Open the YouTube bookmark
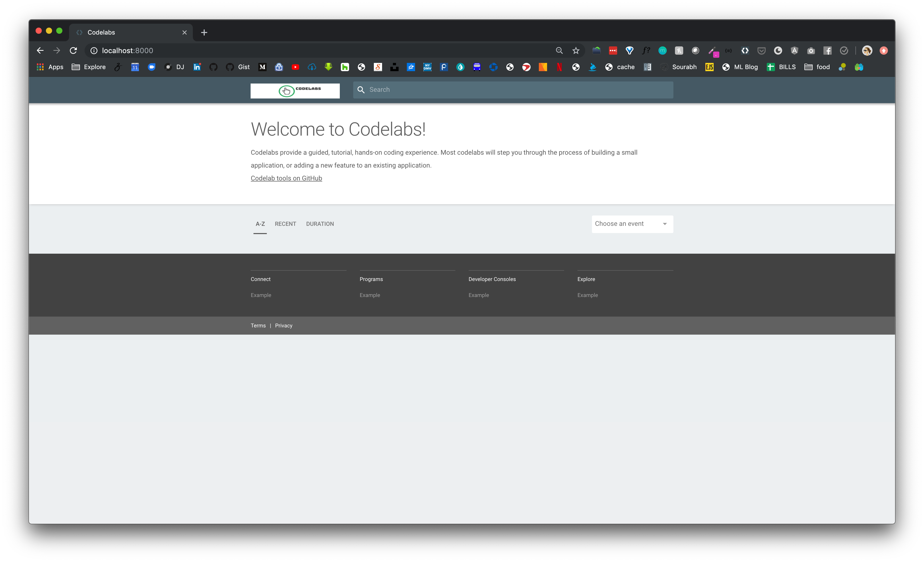 point(295,67)
